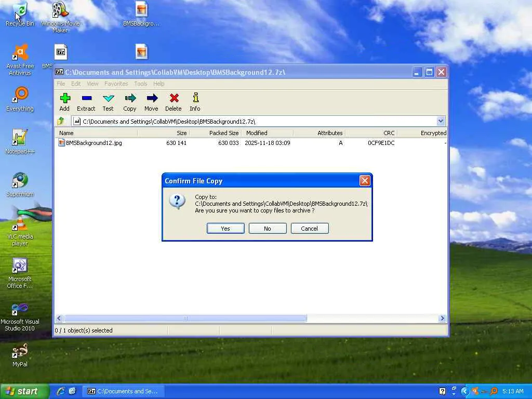Screen dimensions: 532x399
Task: Select Microsoft Office F… desktop icon
Action: [20, 273]
